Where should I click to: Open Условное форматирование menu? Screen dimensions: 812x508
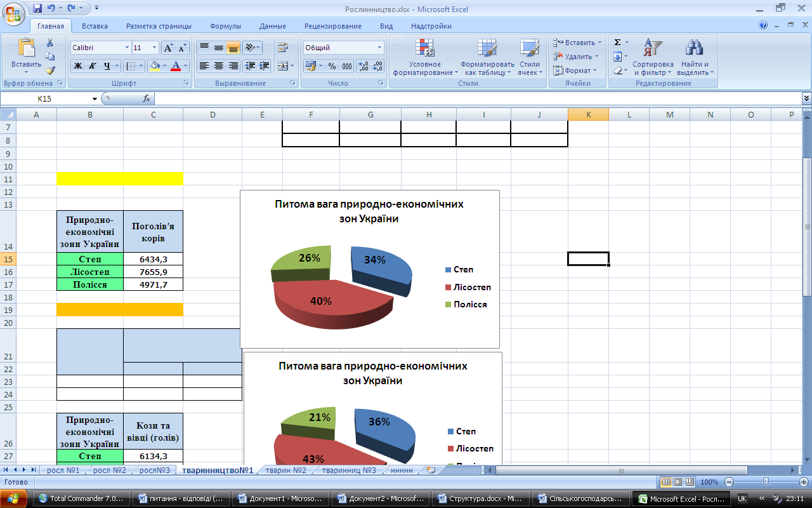(x=424, y=57)
